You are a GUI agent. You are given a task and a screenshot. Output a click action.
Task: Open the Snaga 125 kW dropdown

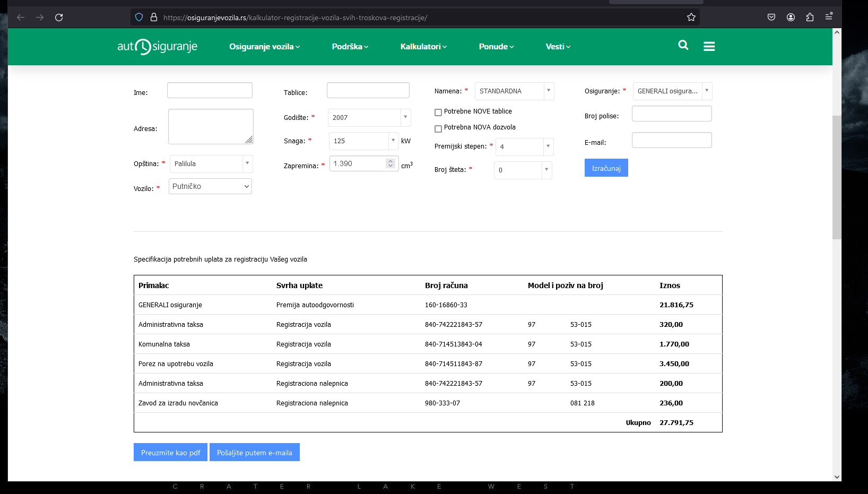363,141
